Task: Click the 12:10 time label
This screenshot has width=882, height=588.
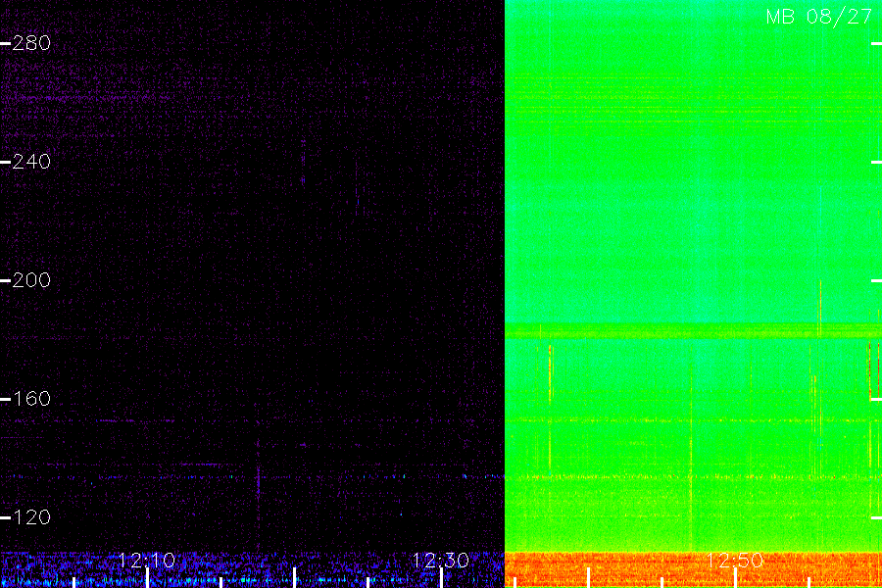Action: [147, 560]
